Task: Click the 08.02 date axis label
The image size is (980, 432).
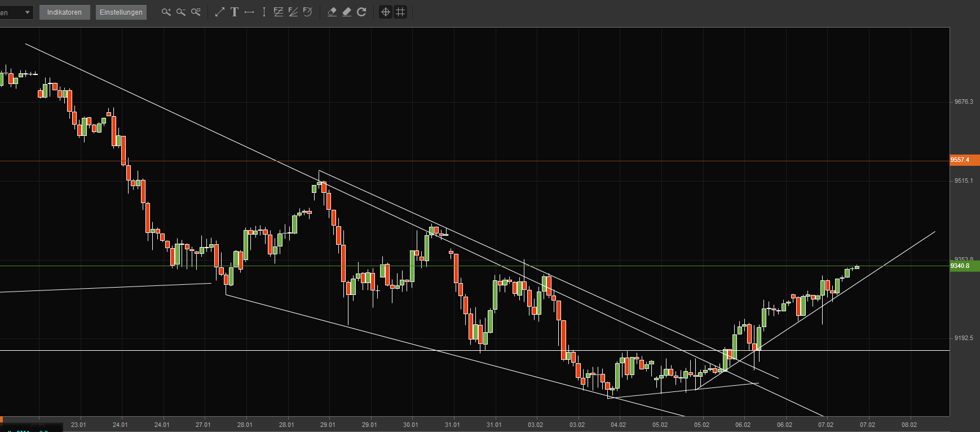Action: (909, 425)
